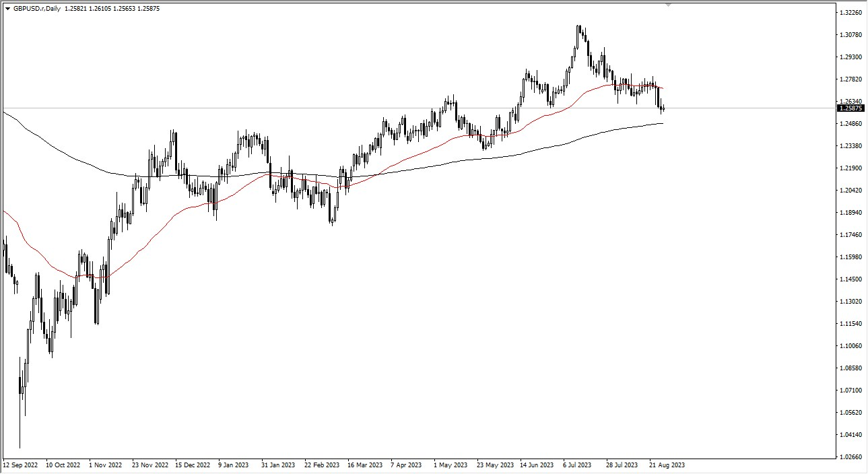Click the 1.10060 price axis label
868x474 pixels.
[x=850, y=346]
